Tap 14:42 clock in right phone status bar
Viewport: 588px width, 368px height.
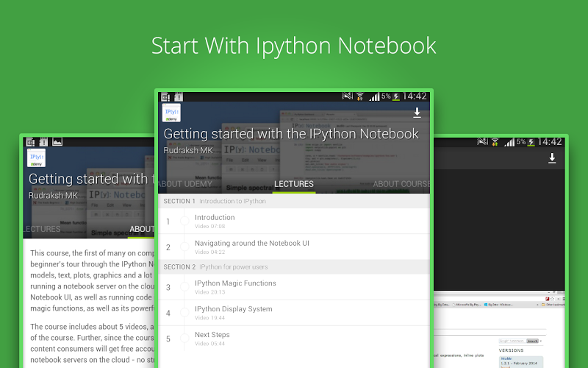pyautogui.click(x=549, y=142)
